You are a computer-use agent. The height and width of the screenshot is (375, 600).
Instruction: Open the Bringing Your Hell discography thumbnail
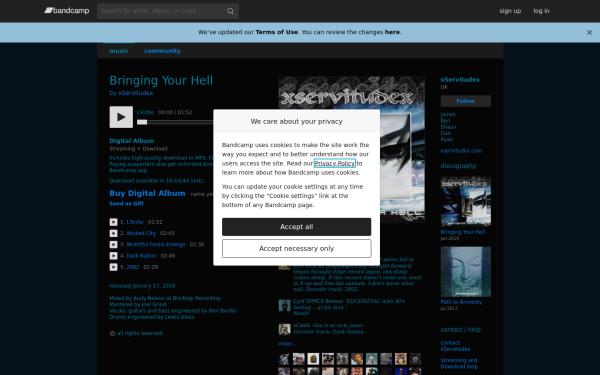466,202
